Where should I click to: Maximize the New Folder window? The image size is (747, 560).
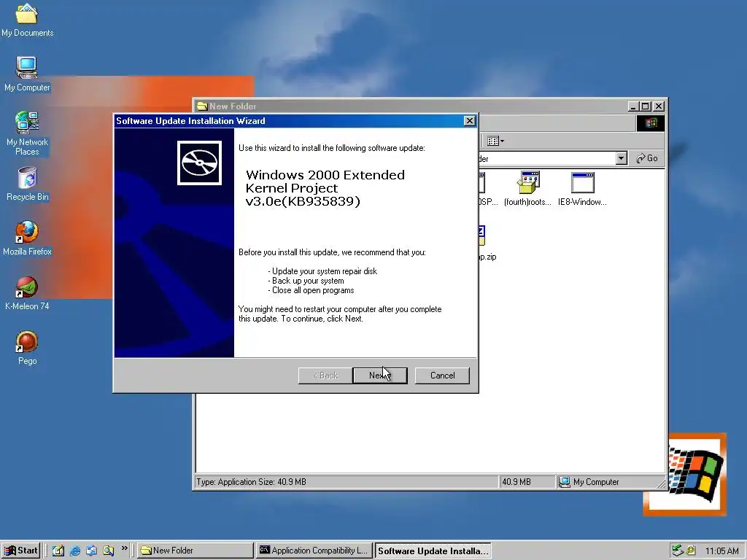tap(646, 106)
